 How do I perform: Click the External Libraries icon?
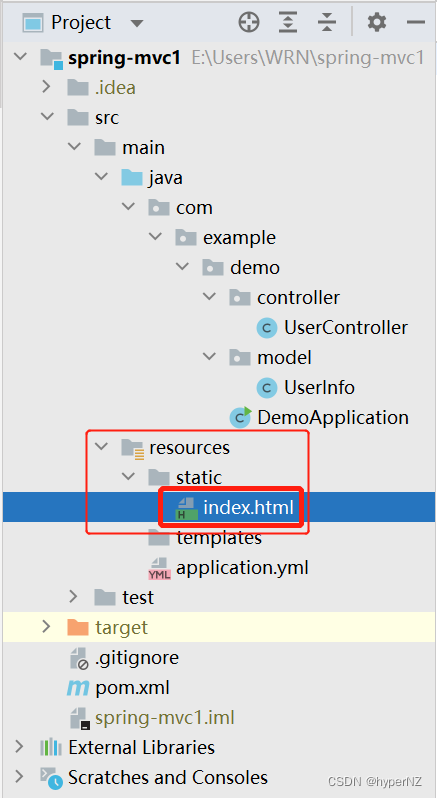click(x=51, y=748)
